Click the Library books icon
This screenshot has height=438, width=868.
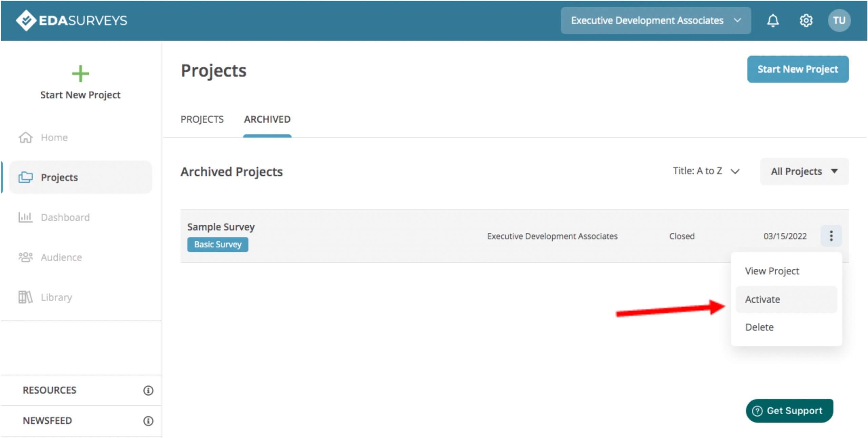(25, 297)
